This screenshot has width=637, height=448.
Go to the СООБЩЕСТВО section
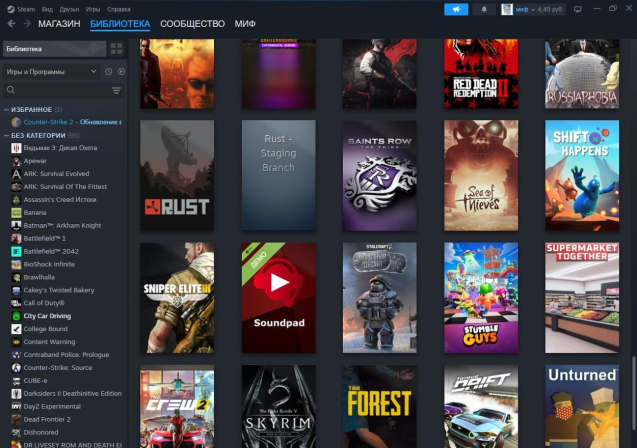192,23
